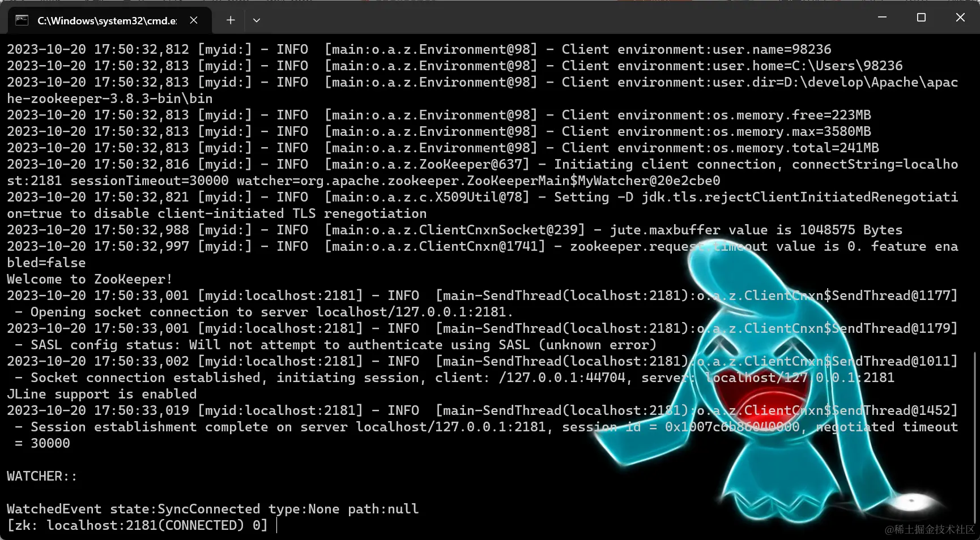980x540 pixels.
Task: Click the timestamp "17:50:32,812"
Action: point(142,49)
